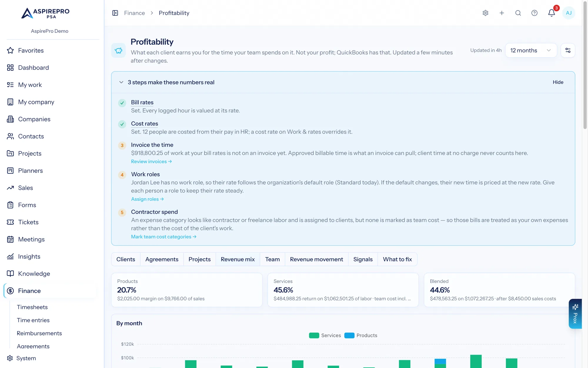Screen dimensions: 588x368
Task: Toggle Services series in chart legend
Action: pyautogui.click(x=325, y=335)
